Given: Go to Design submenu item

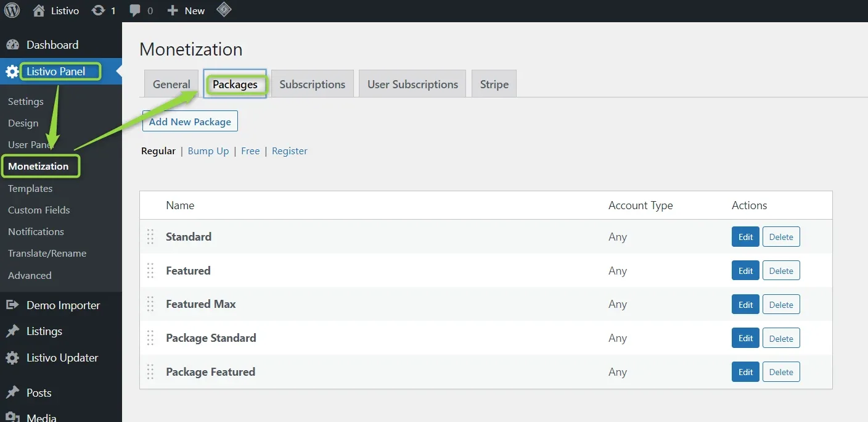Looking at the screenshot, I should coord(23,123).
